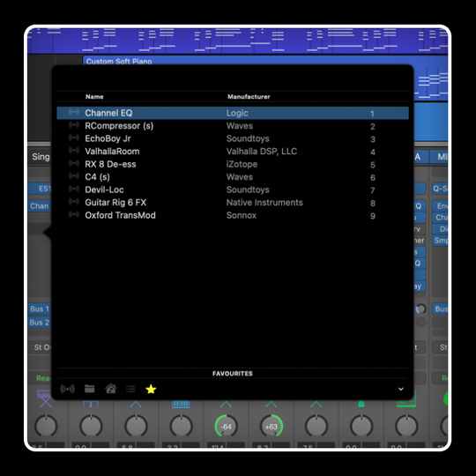This screenshot has width=476, height=476.
Task: Sort plugins by Manufacturer column header
Action: coord(249,97)
